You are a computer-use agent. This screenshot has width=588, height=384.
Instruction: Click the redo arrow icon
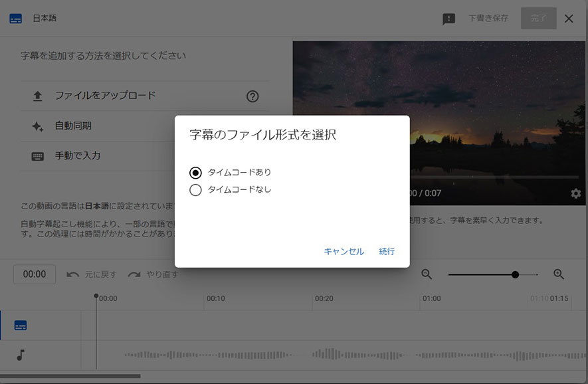pyautogui.click(x=134, y=274)
